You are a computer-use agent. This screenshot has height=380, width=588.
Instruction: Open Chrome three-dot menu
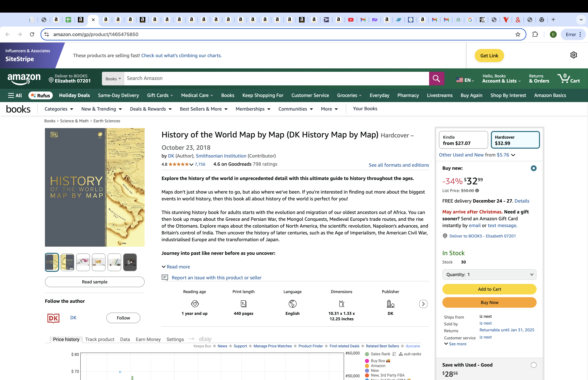point(580,34)
